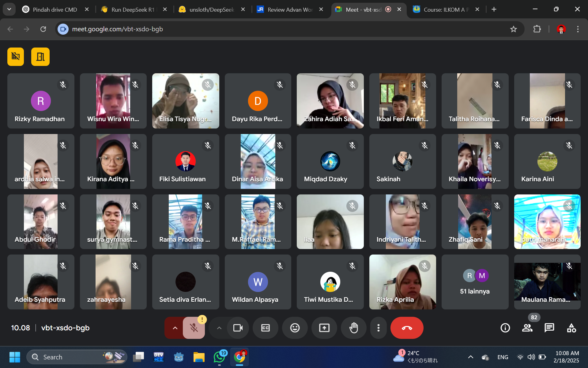Toggle the camera on or off

238,328
